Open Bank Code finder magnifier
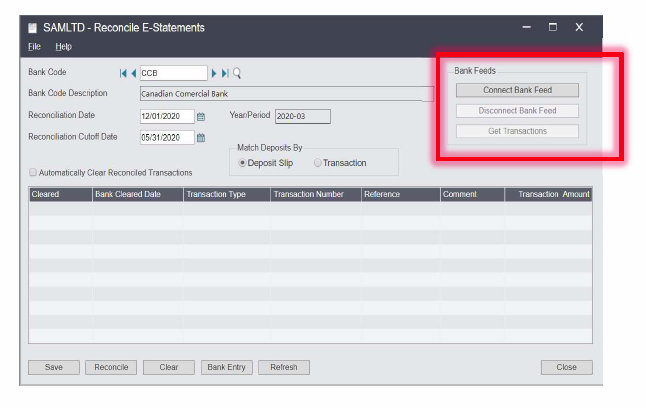Viewport: 647px width, 408px height. [x=237, y=73]
